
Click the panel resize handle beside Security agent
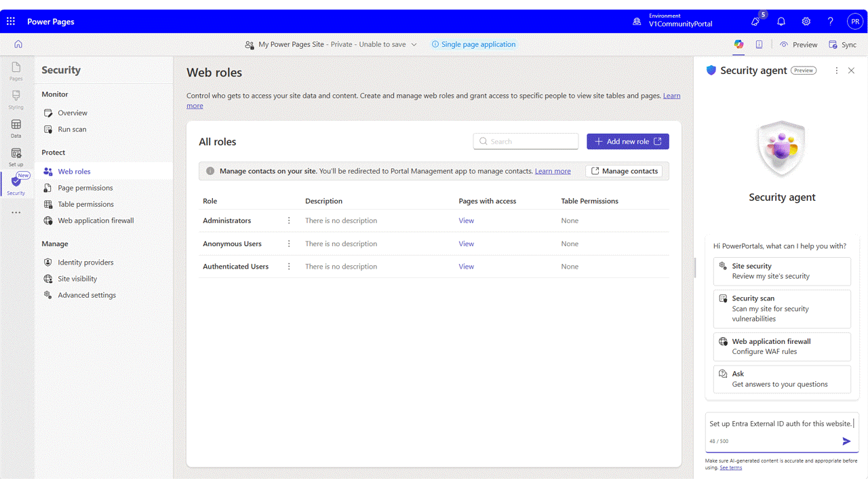pos(695,268)
